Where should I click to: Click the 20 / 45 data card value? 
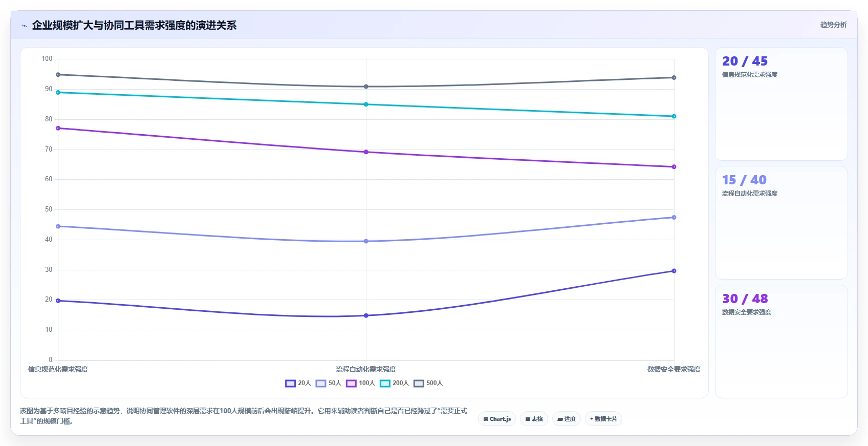click(x=745, y=61)
